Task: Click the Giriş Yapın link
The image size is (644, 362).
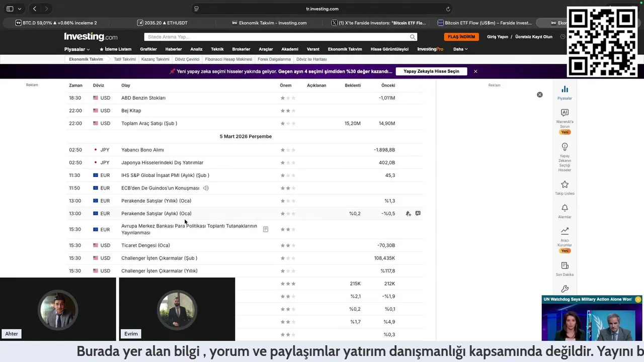Action: pos(498,37)
